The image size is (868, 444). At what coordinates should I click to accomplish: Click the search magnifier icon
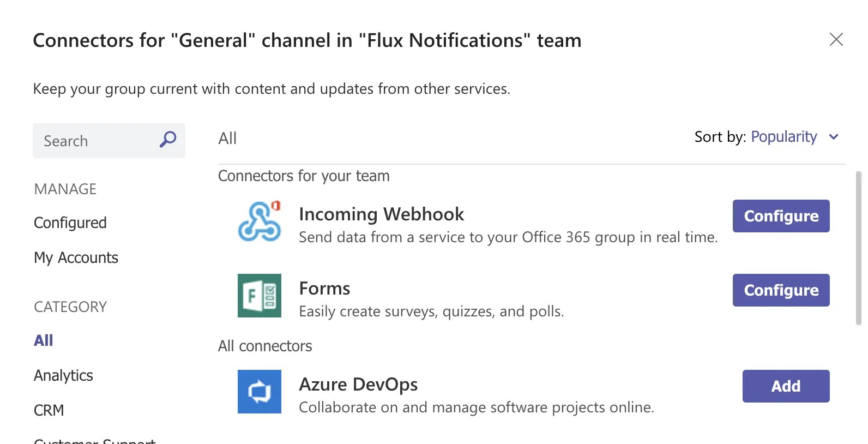[x=168, y=140]
